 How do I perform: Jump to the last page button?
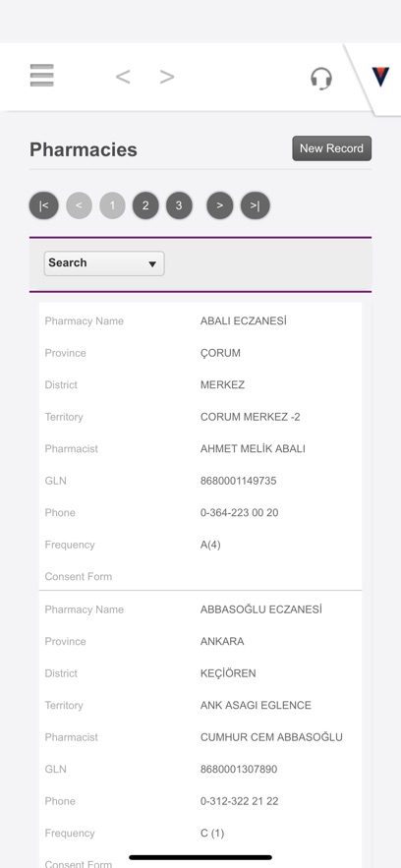[255, 205]
